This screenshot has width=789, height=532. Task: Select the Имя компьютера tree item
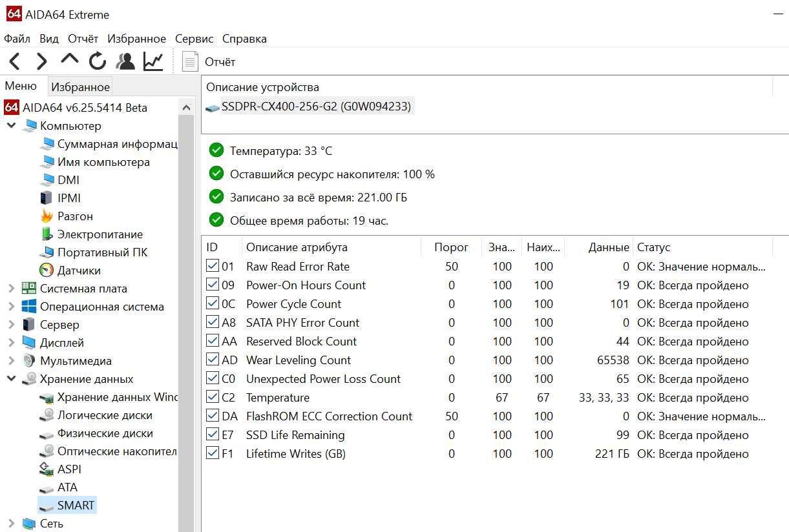[x=95, y=162]
